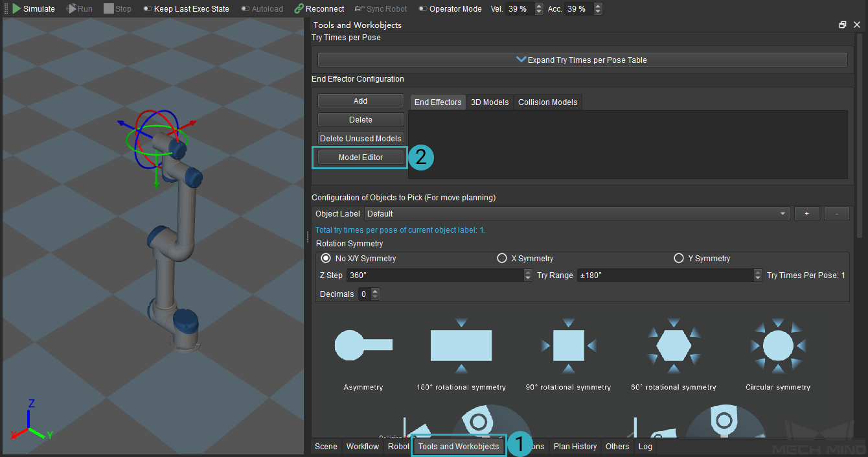
Task: Open the Others tab
Action: coord(617,447)
